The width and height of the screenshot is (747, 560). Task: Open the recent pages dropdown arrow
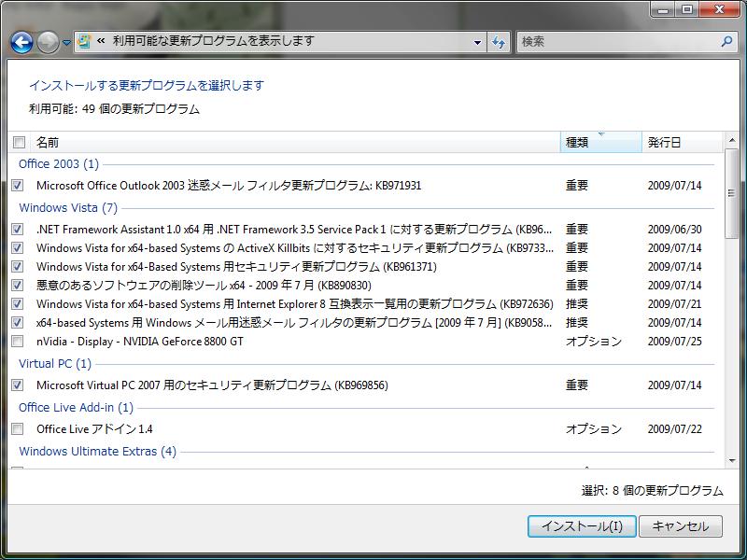[66, 43]
